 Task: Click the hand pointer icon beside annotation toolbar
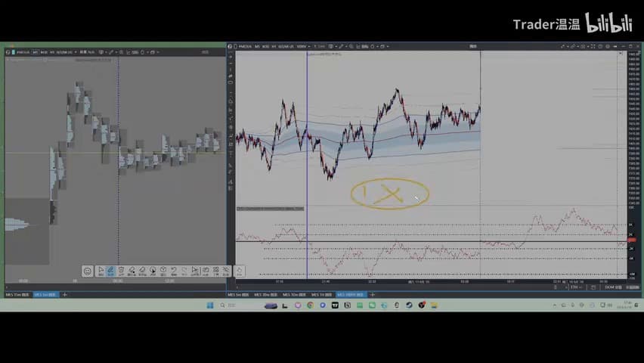pyautogui.click(x=239, y=271)
